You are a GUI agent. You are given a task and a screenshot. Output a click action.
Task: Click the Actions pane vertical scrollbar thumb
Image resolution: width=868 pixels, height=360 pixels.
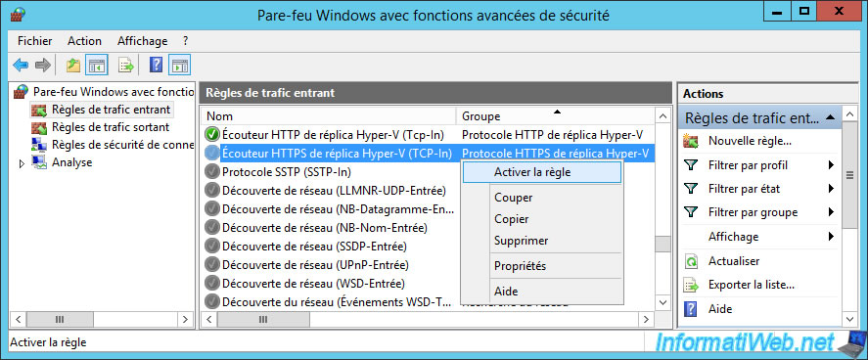click(x=849, y=176)
